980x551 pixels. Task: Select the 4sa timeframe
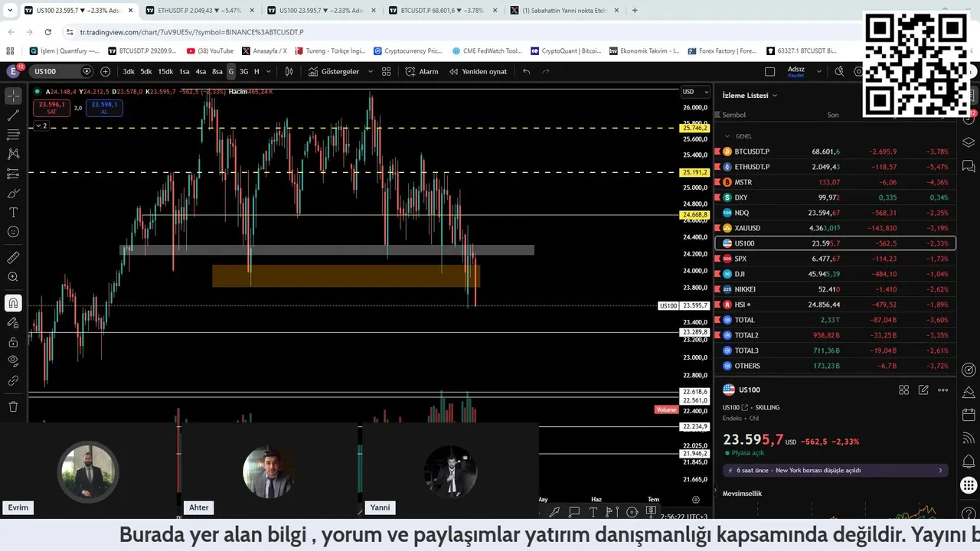click(x=201, y=71)
